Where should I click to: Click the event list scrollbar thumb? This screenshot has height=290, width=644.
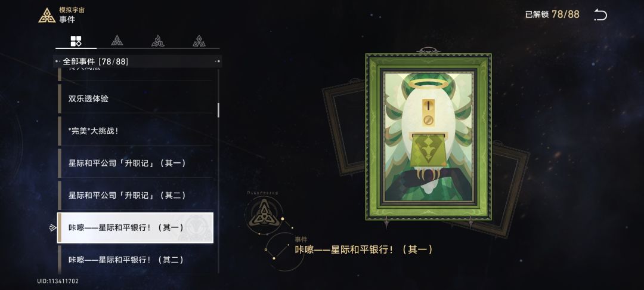(x=218, y=110)
